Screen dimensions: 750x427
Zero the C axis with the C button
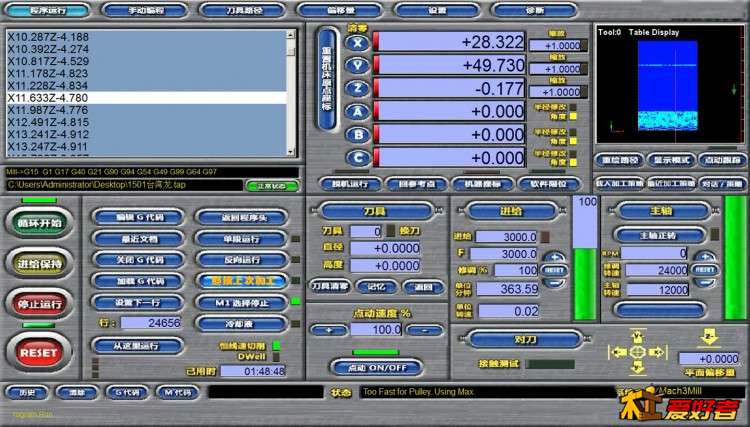tap(357, 158)
